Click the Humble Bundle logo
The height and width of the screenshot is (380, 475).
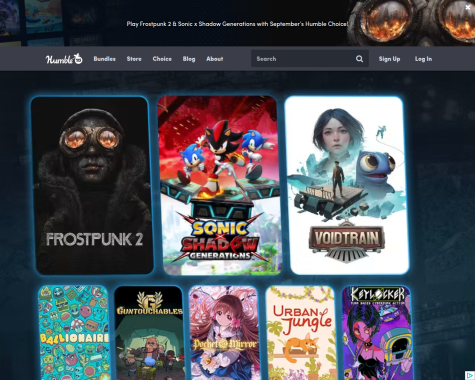point(64,59)
